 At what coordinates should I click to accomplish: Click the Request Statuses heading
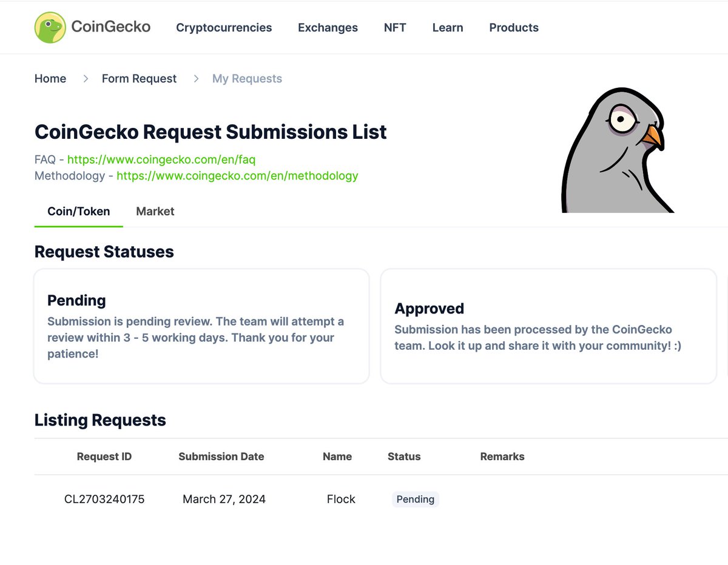104,252
